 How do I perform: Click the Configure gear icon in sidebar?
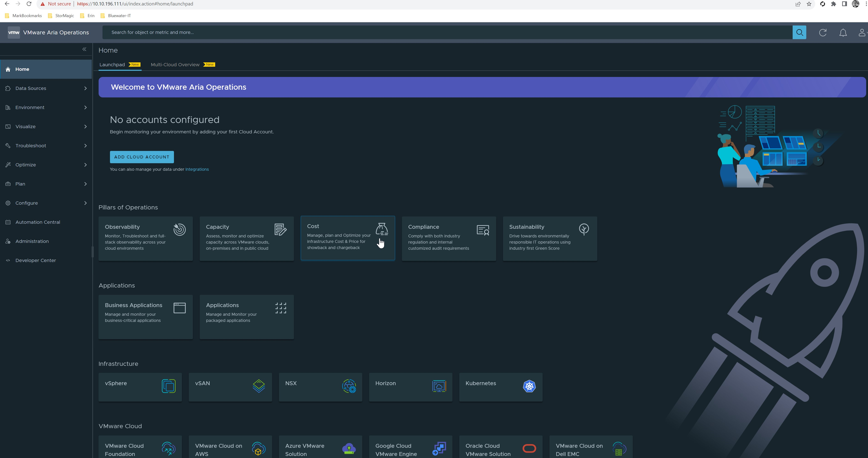[8, 203]
